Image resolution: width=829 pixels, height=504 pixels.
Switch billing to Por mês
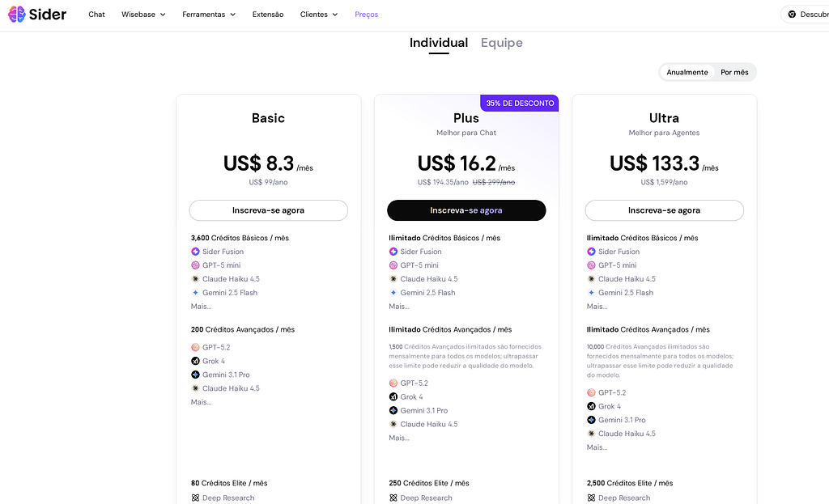(x=734, y=72)
